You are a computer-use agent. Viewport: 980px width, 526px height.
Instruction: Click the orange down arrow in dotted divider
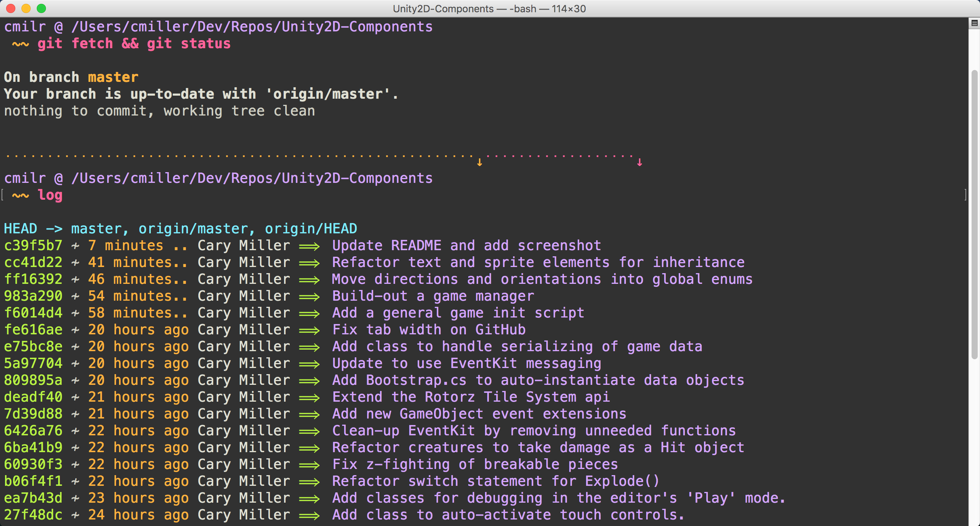[479, 163]
